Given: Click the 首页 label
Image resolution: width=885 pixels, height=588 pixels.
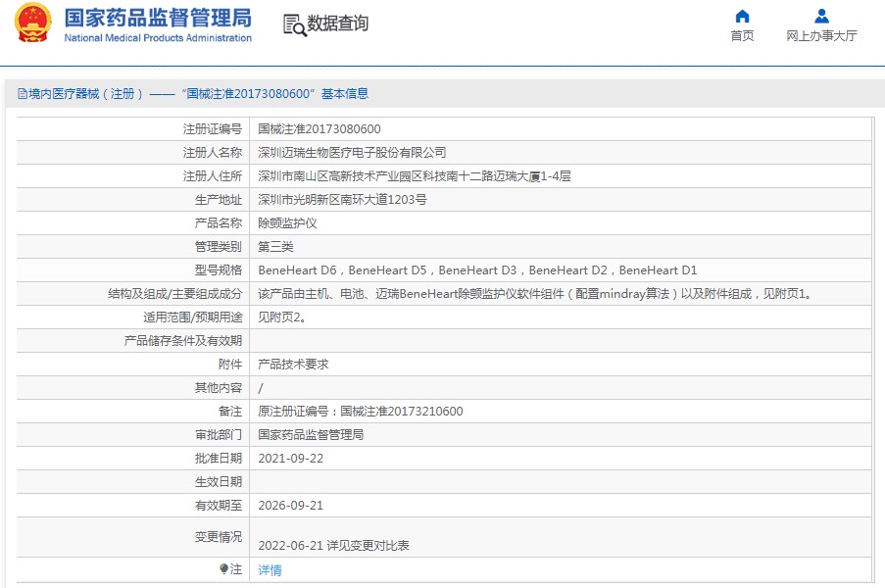Looking at the screenshot, I should 742,35.
